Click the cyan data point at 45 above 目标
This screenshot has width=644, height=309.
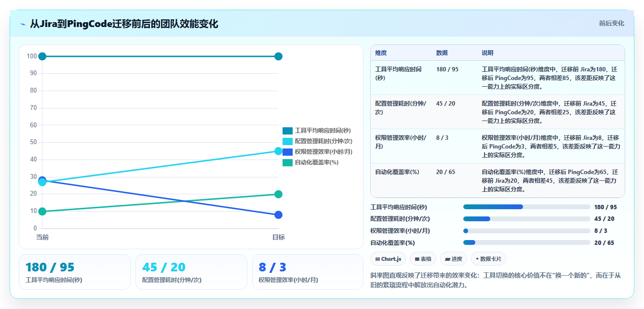pos(278,151)
